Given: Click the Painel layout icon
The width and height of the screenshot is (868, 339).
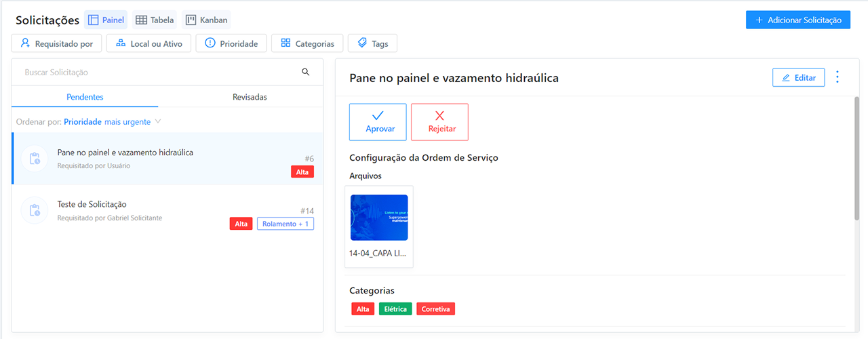Looking at the screenshot, I should (94, 20).
